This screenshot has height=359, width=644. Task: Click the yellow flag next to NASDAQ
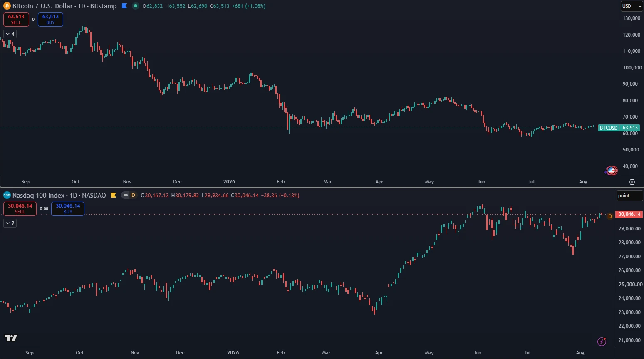tap(114, 196)
